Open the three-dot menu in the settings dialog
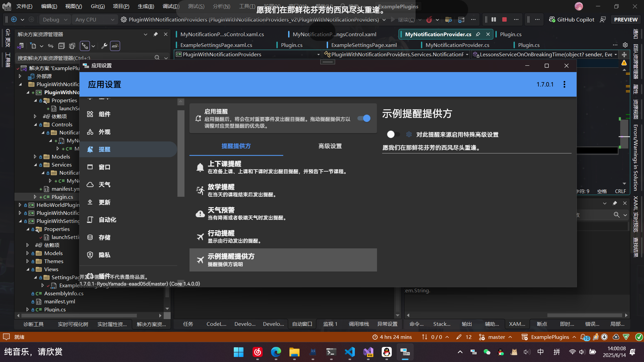 (x=564, y=84)
